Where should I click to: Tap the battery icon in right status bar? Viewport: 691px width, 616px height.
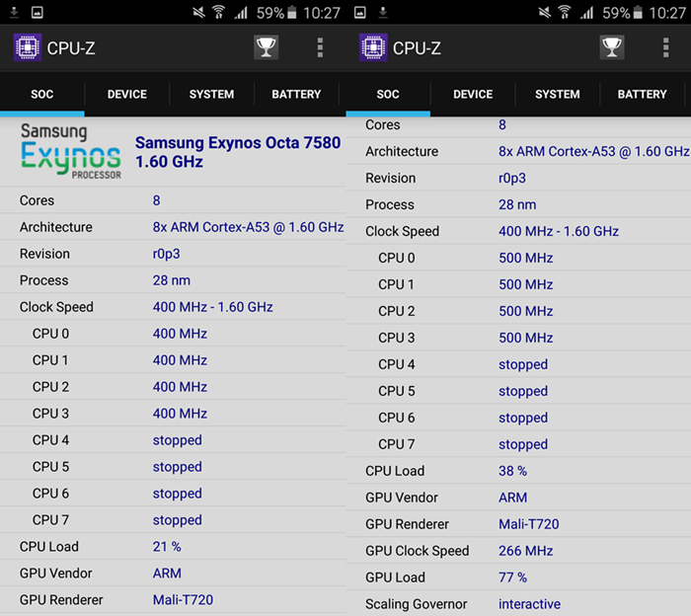638,12
